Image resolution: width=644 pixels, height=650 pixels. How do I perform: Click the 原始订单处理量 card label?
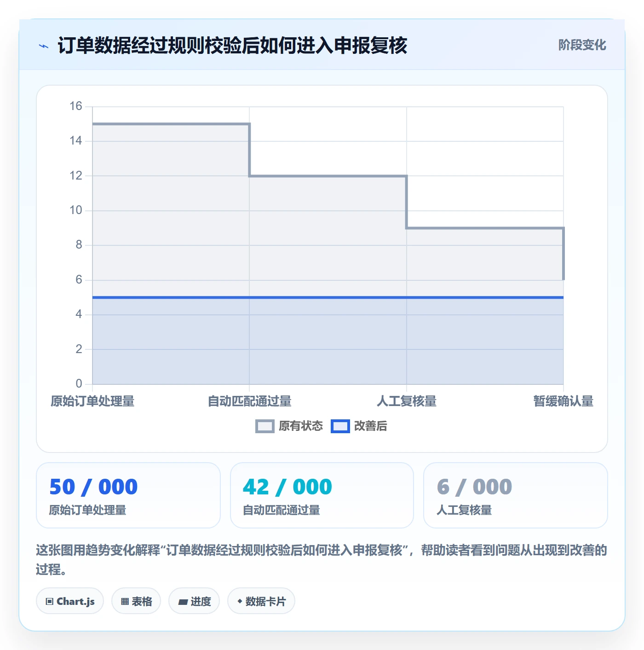coord(87,510)
